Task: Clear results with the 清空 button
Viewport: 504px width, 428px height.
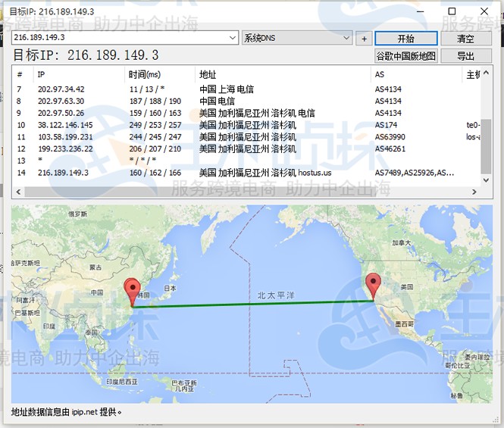Action: tap(465, 38)
